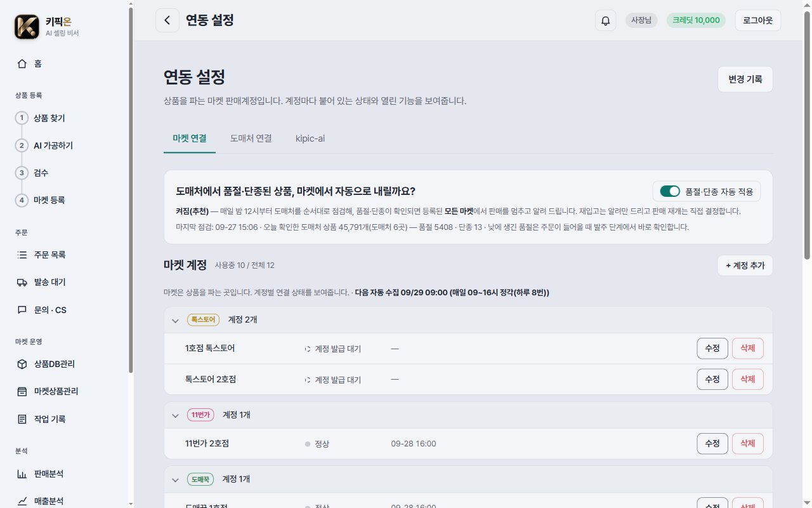Open the kipic-ai tab

click(310, 138)
